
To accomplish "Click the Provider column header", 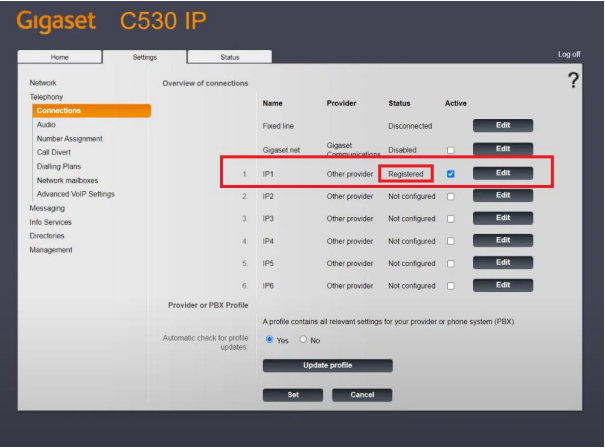I will pos(341,103).
